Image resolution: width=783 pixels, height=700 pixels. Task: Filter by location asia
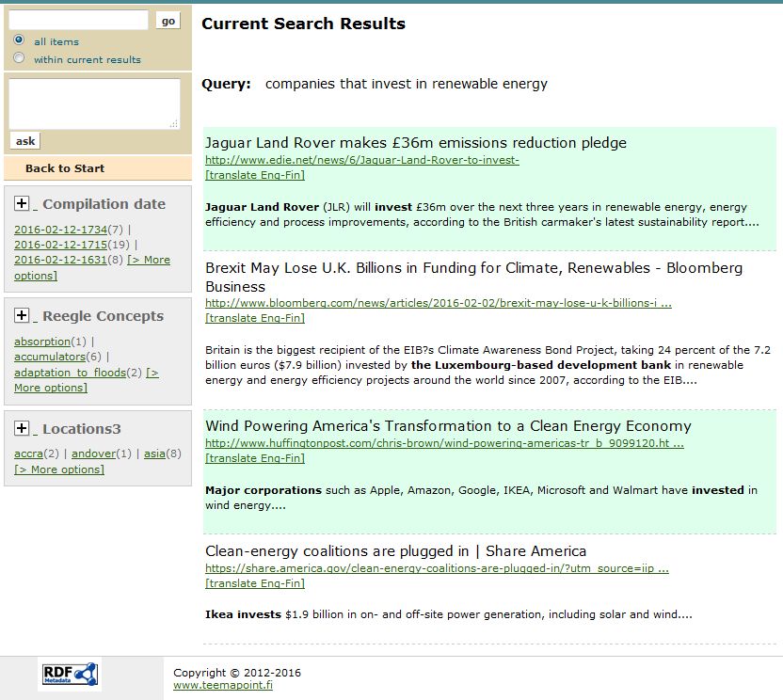(154, 453)
